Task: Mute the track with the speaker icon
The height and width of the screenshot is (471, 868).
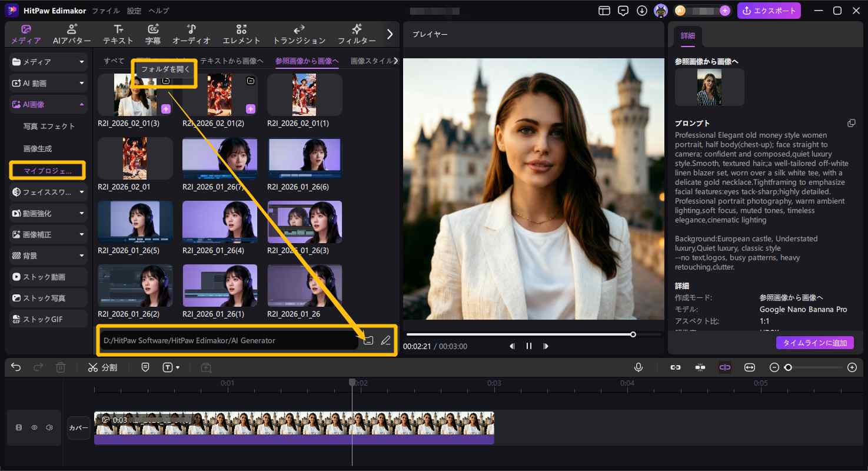Action: click(x=49, y=427)
